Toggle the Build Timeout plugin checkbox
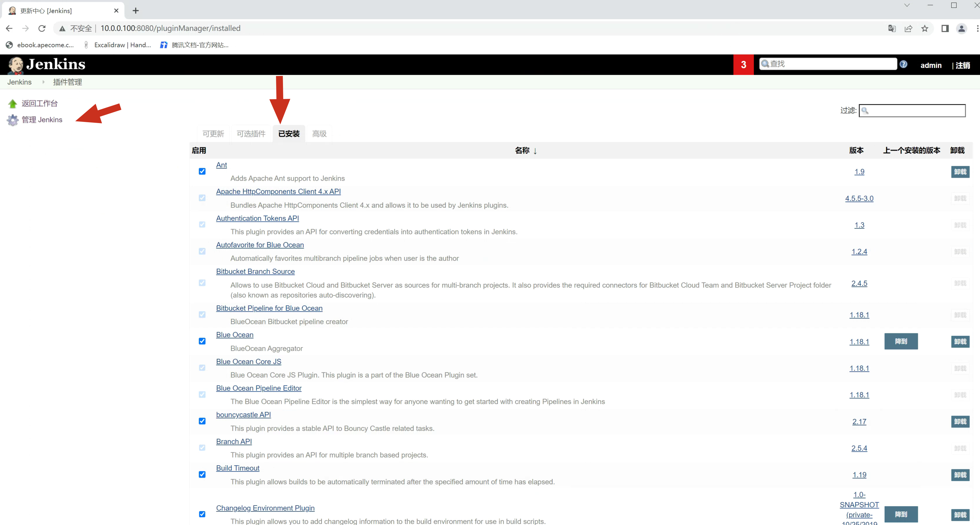Viewport: 980px width, 525px height. pos(202,474)
